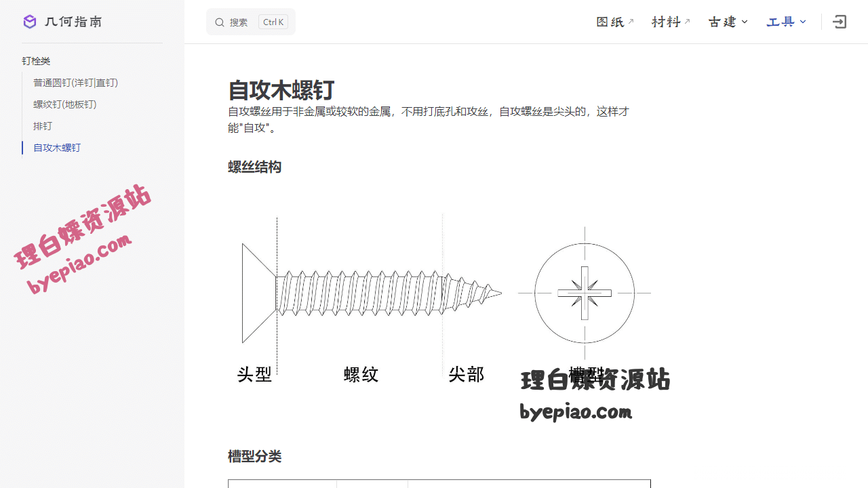
Task: Navigate to 排钉 sidebar page
Action: coord(43,126)
